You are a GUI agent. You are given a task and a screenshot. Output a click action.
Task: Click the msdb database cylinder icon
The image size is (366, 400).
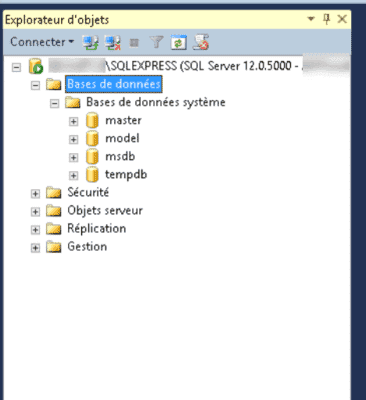92,156
